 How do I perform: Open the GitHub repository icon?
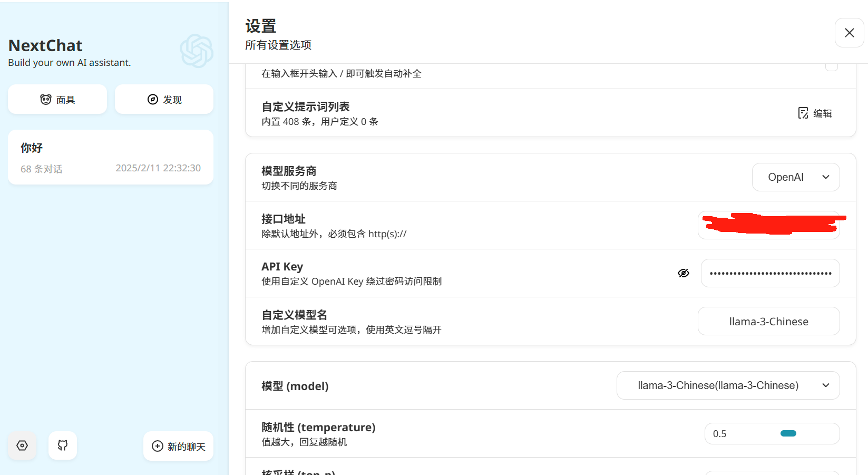click(63, 445)
